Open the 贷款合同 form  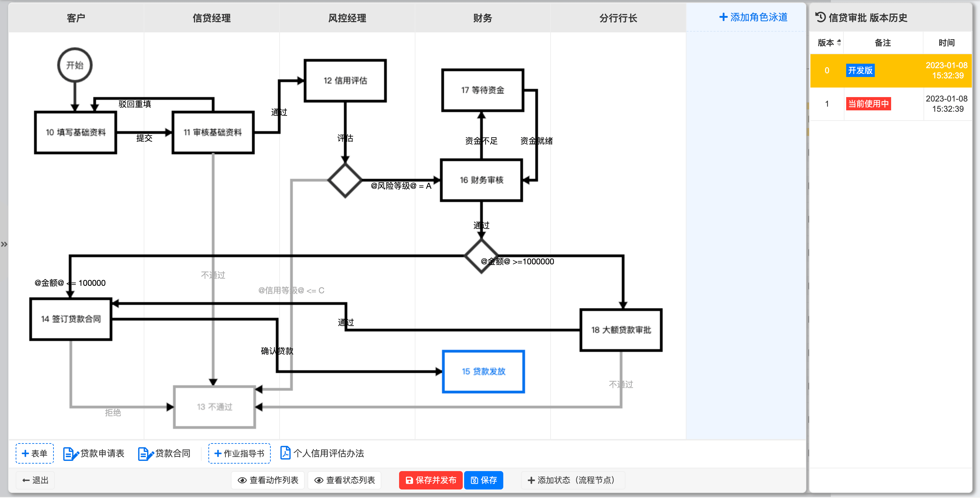coord(164,453)
